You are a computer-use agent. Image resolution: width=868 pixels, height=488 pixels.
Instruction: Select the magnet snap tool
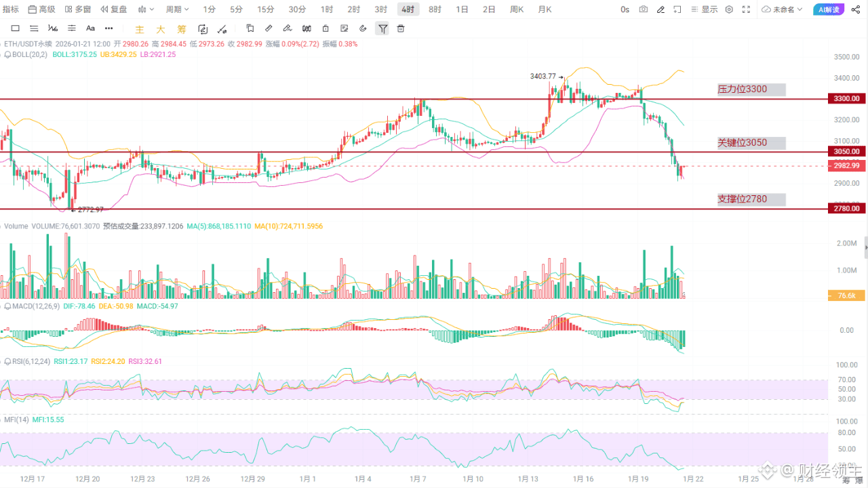click(x=363, y=28)
